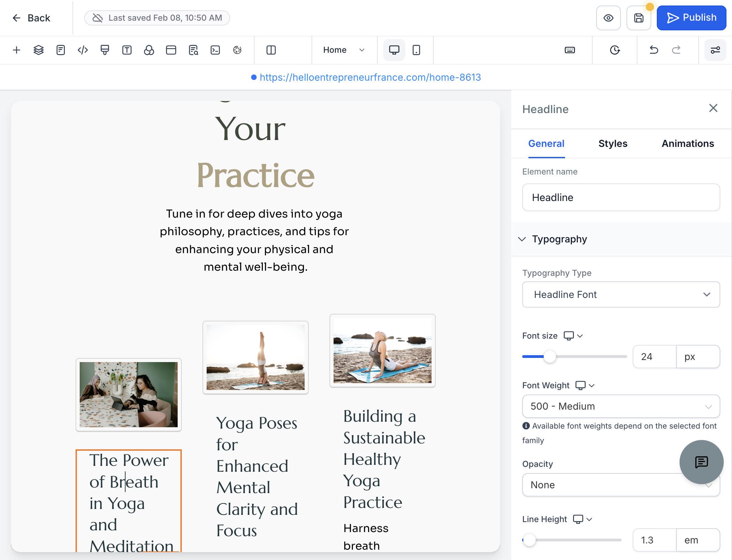Screen dimensions: 732x560
Task: Open the chat support bubble
Action: coord(701,462)
